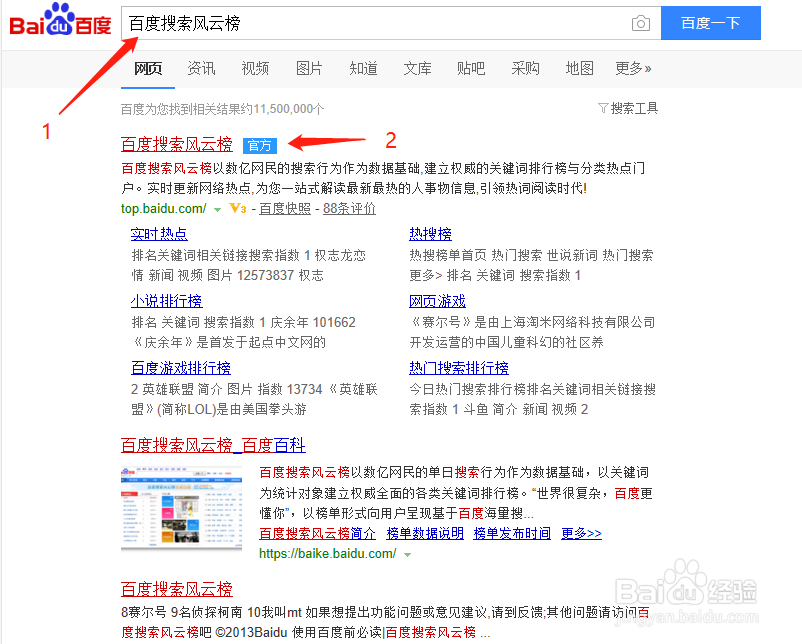The image size is (802, 644).
Task: Open 搜索工具 search tools
Action: coord(628,108)
